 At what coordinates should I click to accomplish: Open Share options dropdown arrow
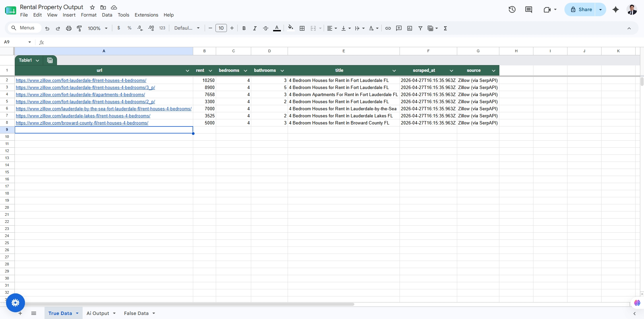click(601, 9)
